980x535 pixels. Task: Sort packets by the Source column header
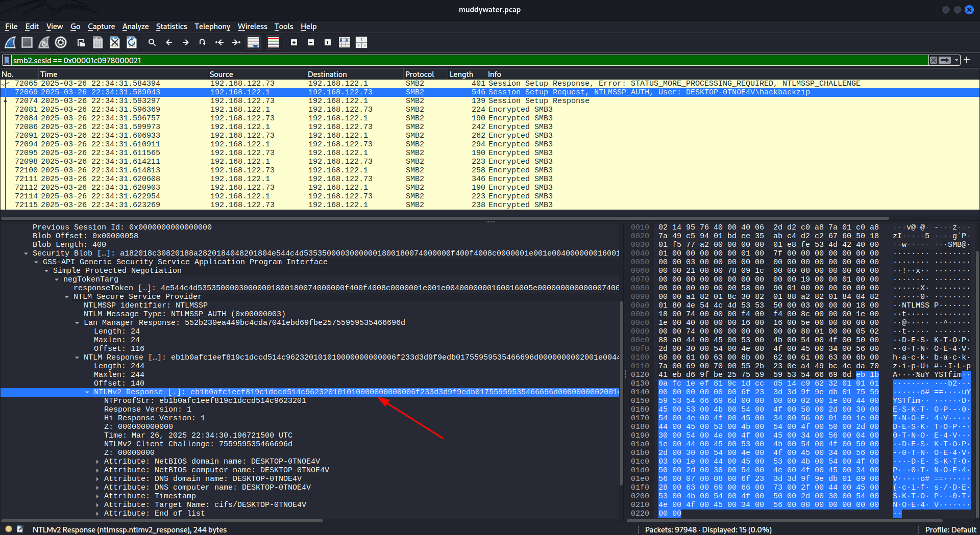(257, 74)
